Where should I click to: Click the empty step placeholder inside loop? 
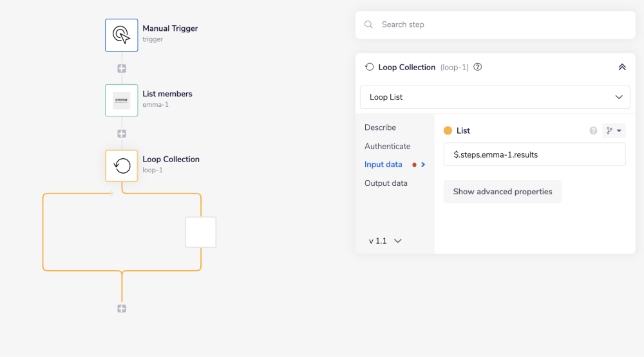click(x=201, y=232)
